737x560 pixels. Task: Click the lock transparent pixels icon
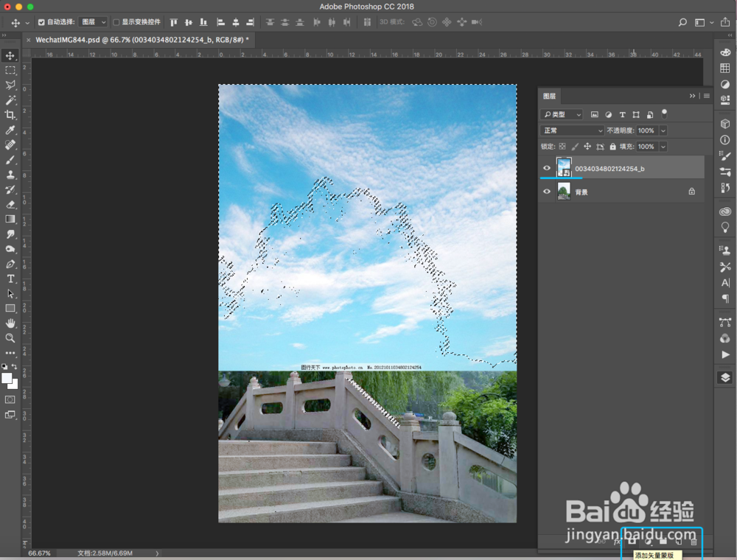(x=562, y=146)
